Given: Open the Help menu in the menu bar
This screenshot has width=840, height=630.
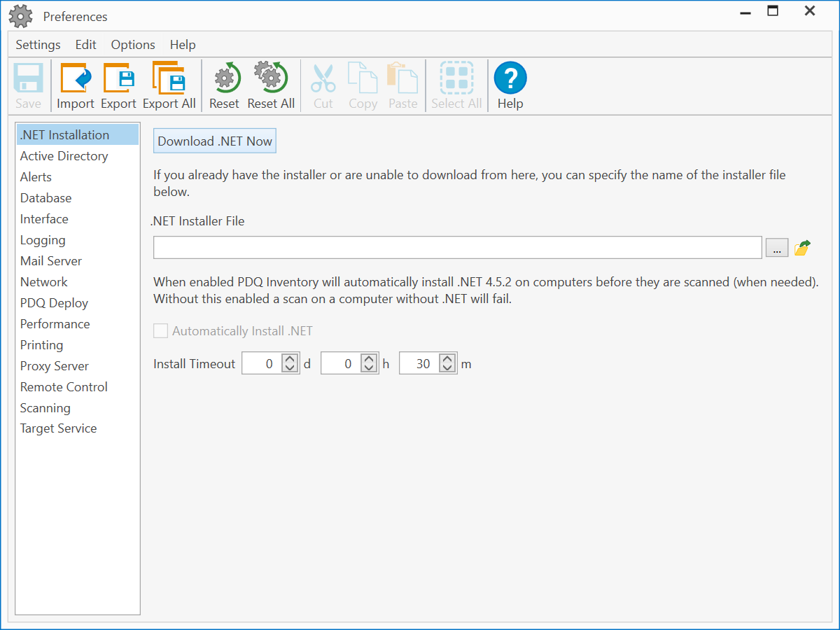Looking at the screenshot, I should [x=183, y=45].
